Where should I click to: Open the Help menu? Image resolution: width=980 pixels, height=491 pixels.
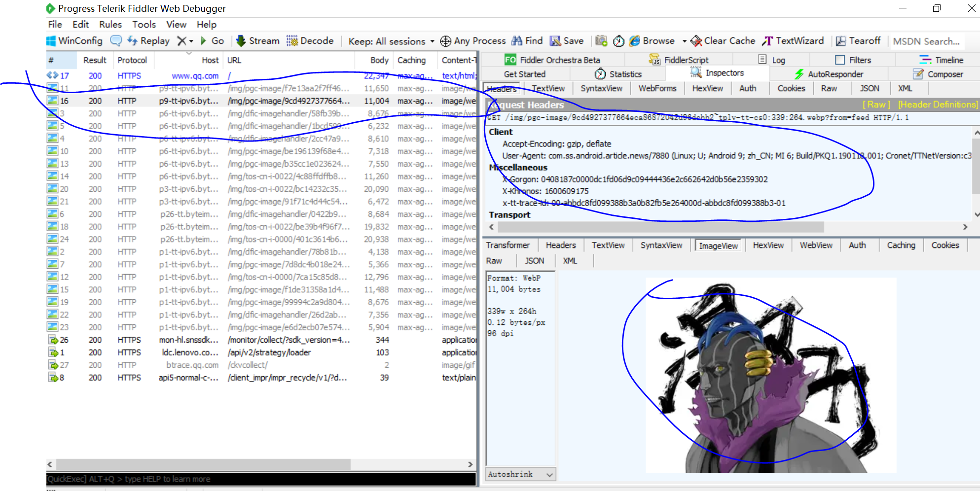pyautogui.click(x=207, y=24)
